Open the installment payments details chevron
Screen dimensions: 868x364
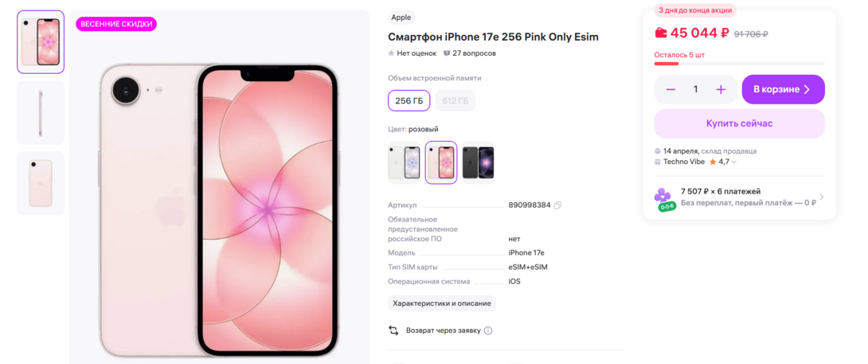[821, 197]
